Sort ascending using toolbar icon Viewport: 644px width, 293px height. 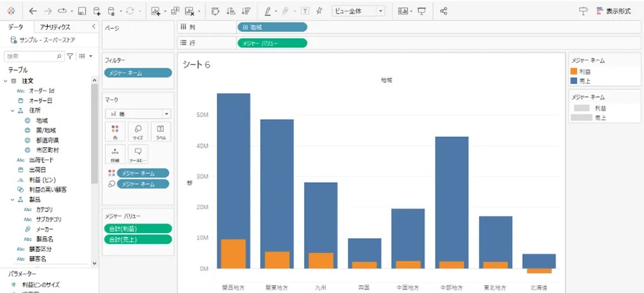tap(231, 11)
